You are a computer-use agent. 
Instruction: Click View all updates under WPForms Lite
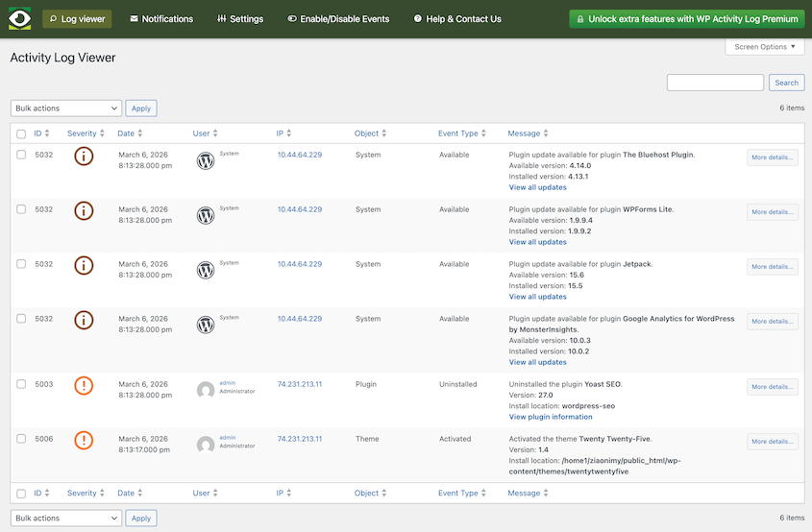pyautogui.click(x=537, y=242)
